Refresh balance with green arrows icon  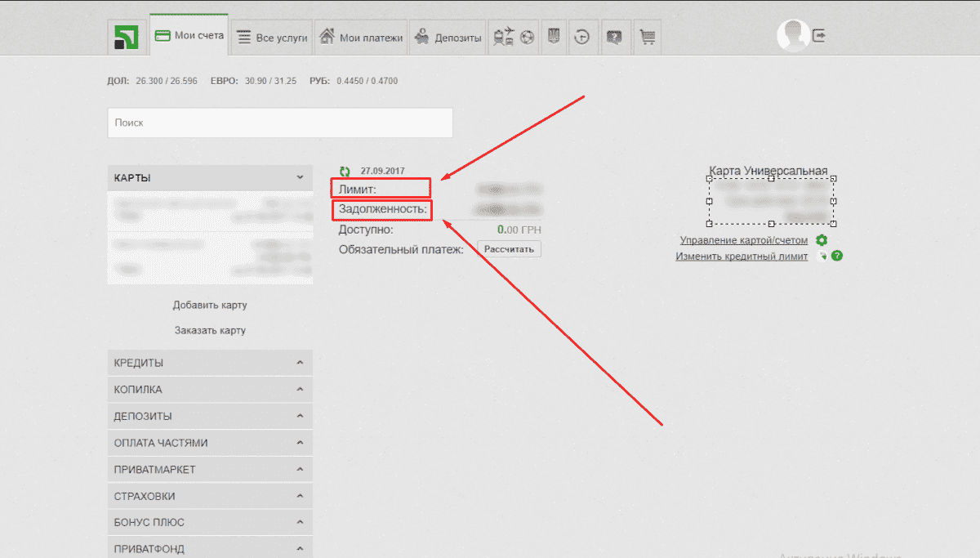coord(345,172)
